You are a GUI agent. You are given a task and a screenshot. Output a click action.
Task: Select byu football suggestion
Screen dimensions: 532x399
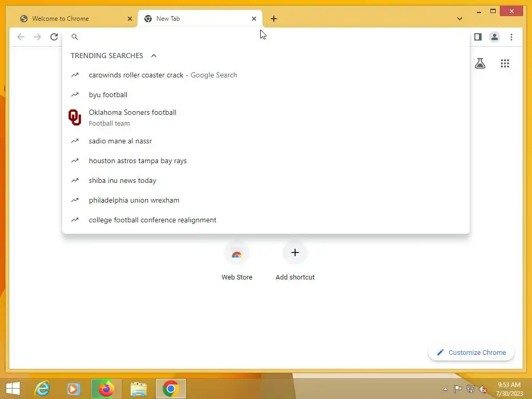pos(266,95)
